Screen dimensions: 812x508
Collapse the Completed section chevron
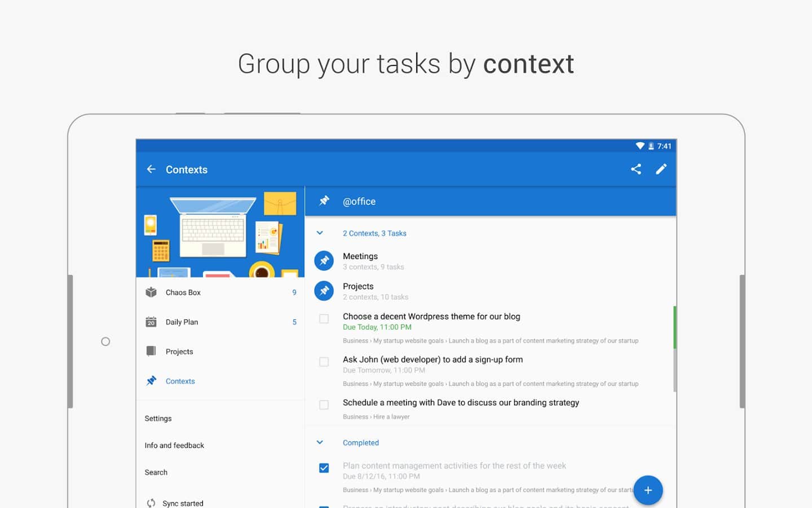click(320, 443)
